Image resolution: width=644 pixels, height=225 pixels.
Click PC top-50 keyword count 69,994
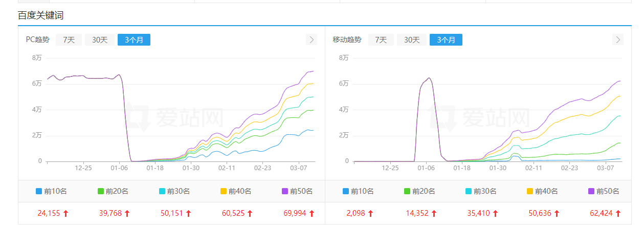point(294,213)
